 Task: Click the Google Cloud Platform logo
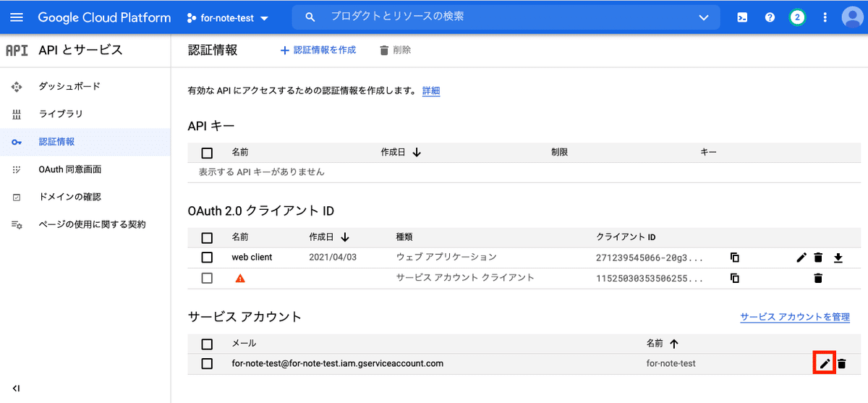click(104, 17)
